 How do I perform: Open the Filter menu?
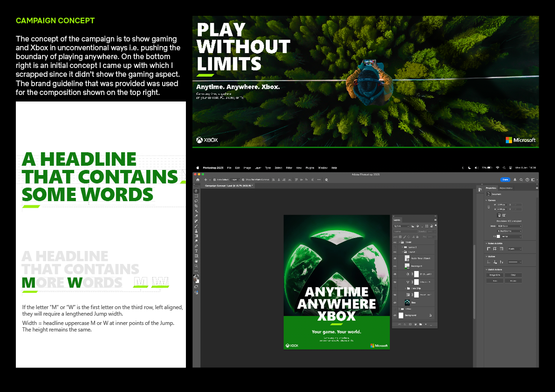289,168
